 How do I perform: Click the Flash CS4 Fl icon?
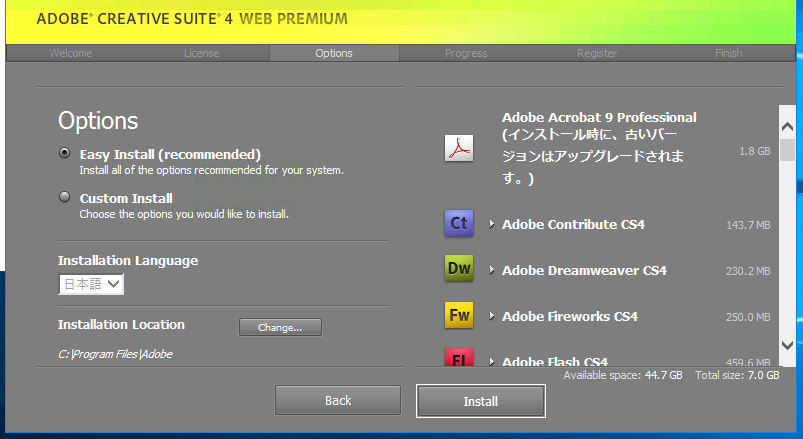459,357
